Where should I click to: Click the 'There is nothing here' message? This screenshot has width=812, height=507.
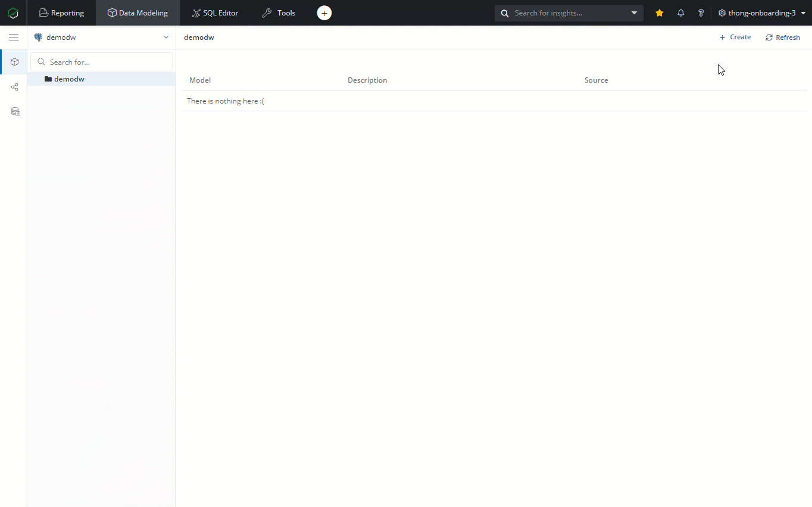click(226, 101)
